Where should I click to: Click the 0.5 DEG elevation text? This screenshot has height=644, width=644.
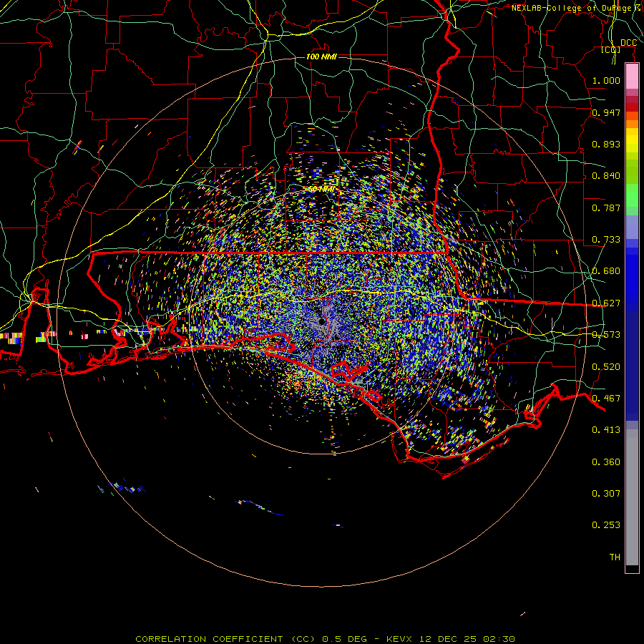coord(344,639)
